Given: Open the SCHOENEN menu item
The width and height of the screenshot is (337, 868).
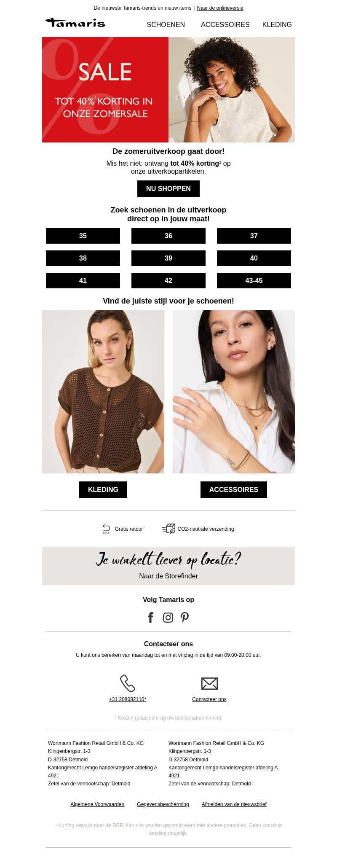Looking at the screenshot, I should (166, 25).
